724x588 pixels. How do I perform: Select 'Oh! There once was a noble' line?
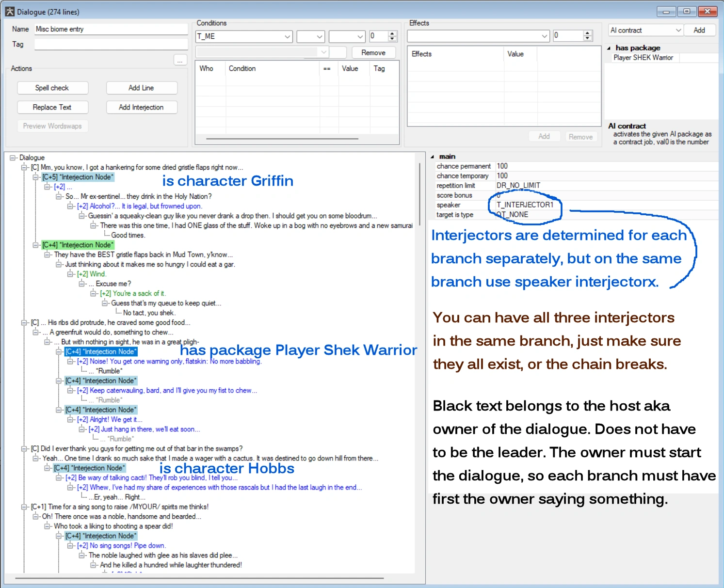122,516
